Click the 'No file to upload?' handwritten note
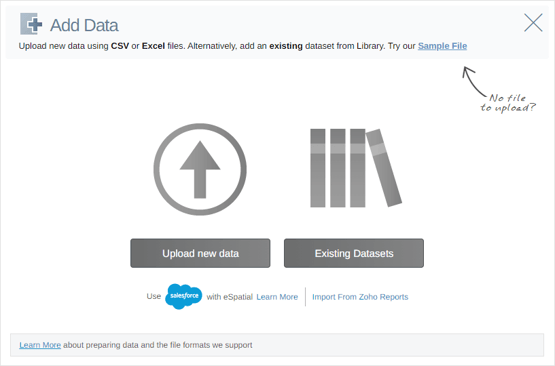555x366 pixels. 508,103
